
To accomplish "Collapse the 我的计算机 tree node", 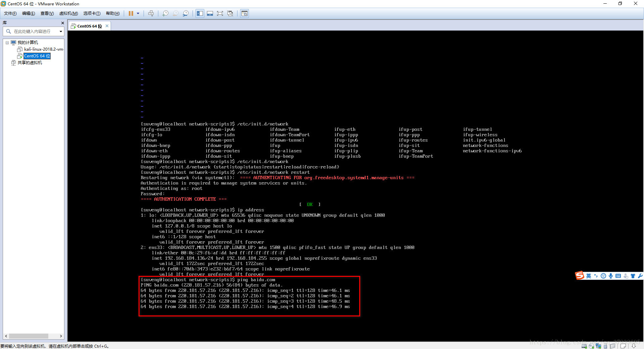I will [7, 43].
